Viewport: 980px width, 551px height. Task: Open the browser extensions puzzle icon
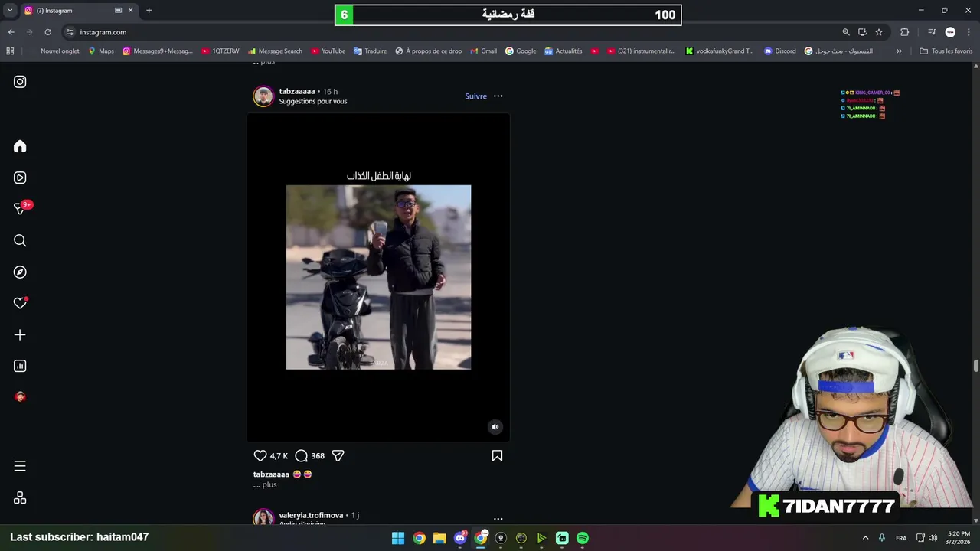tap(905, 32)
